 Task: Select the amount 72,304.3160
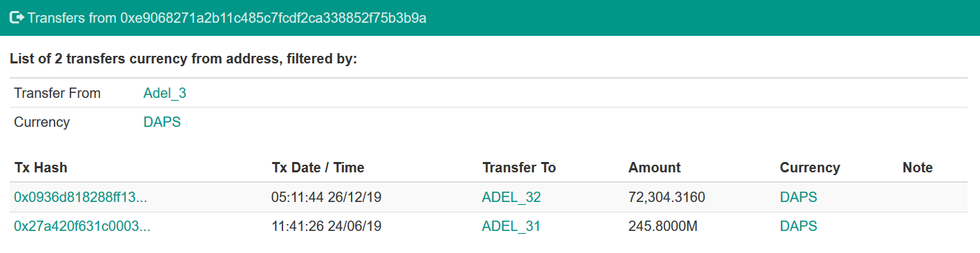pyautogui.click(x=666, y=197)
